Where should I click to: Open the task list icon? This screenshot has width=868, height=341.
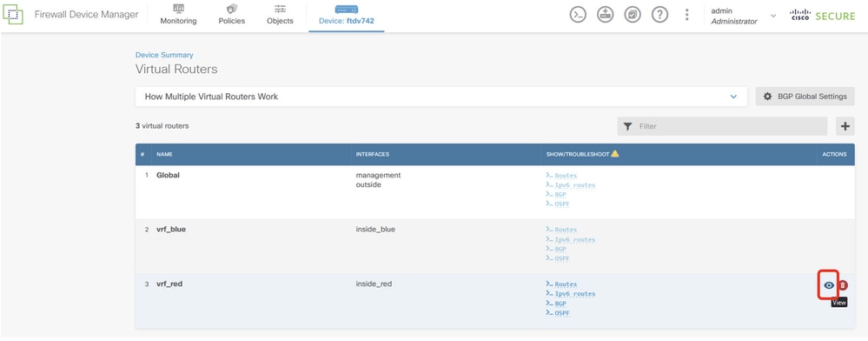click(x=633, y=15)
